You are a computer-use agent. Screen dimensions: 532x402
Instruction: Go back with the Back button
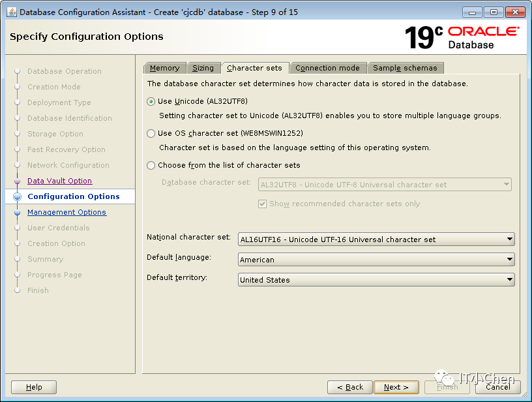(x=350, y=387)
